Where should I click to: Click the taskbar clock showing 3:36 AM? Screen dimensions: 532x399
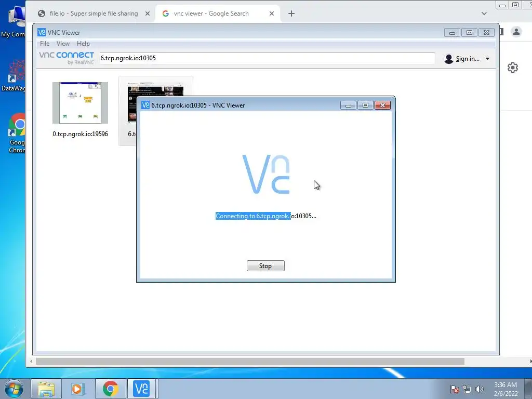click(x=506, y=389)
